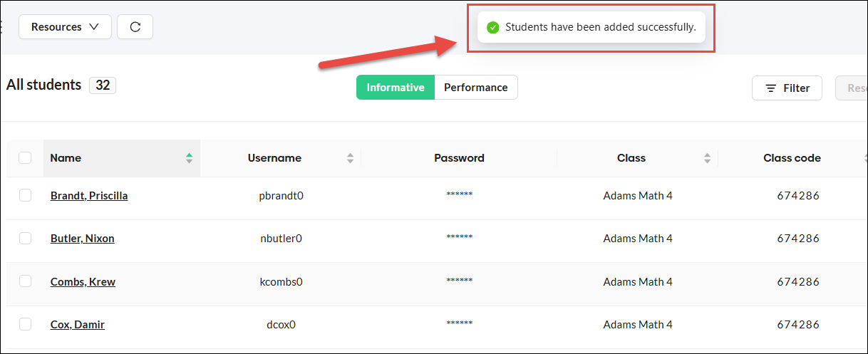Click the Password column header
This screenshot has width=868, height=354.
[x=459, y=158]
